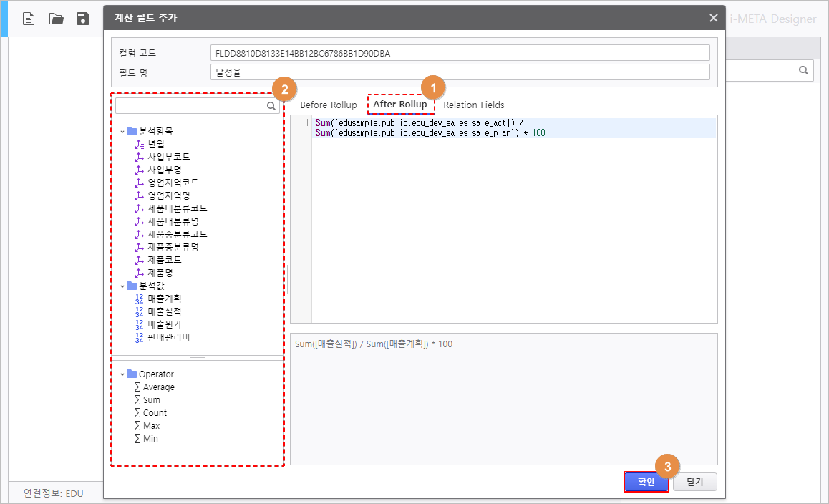829x504 pixels.
Task: Click the open folder icon in the toolbar
Action: coord(56,19)
